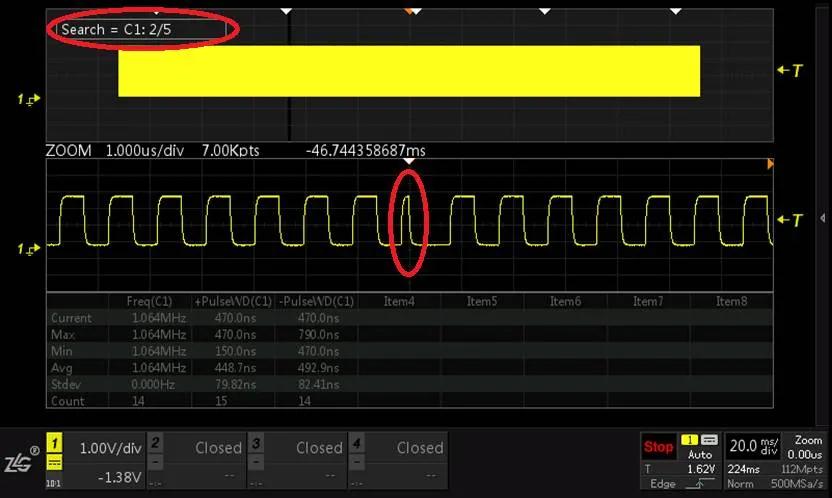Click the trigger level T marker in overview
Screen dimensions: 832x498
click(x=789, y=70)
